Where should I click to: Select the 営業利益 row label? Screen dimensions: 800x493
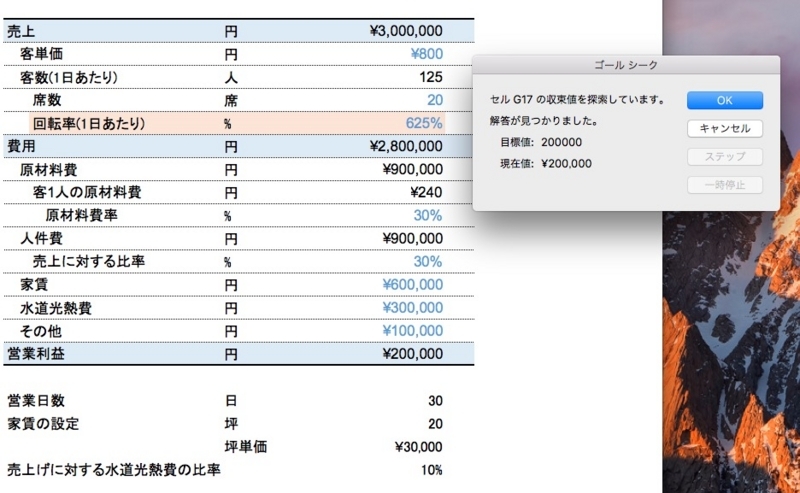(36, 354)
